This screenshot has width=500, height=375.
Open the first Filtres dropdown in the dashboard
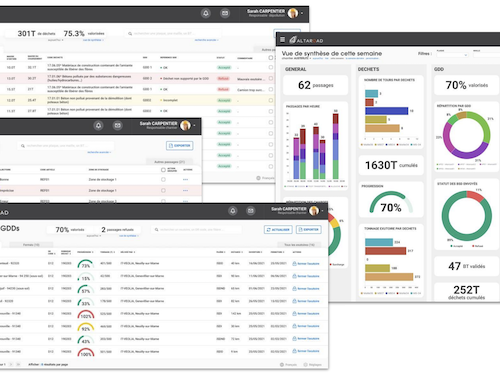click(x=452, y=55)
